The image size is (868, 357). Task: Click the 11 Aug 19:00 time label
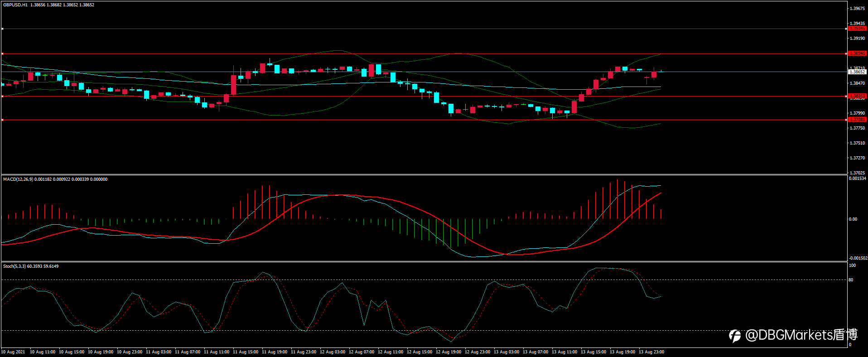click(275, 352)
